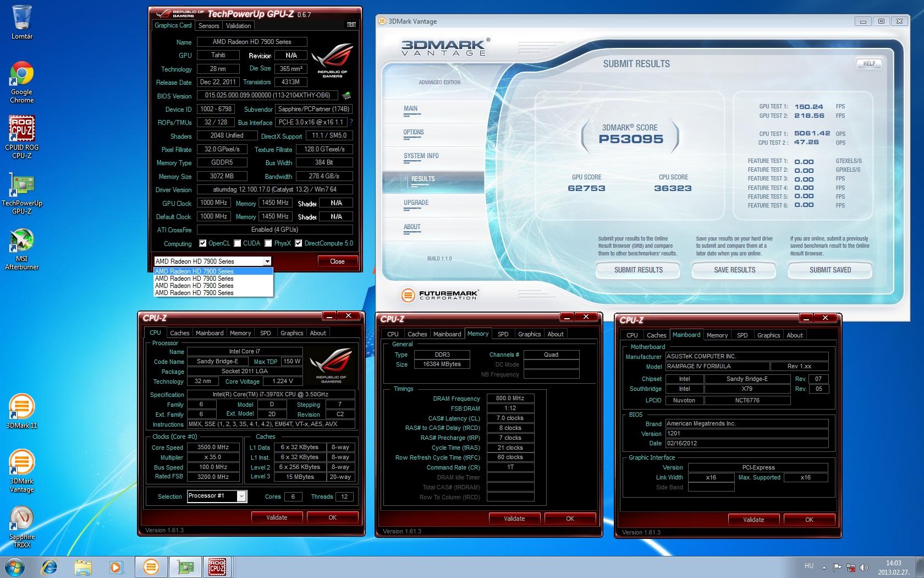Toggle the PhysX checkbox in GPU-Z
924x578 pixels.
pos(268,243)
